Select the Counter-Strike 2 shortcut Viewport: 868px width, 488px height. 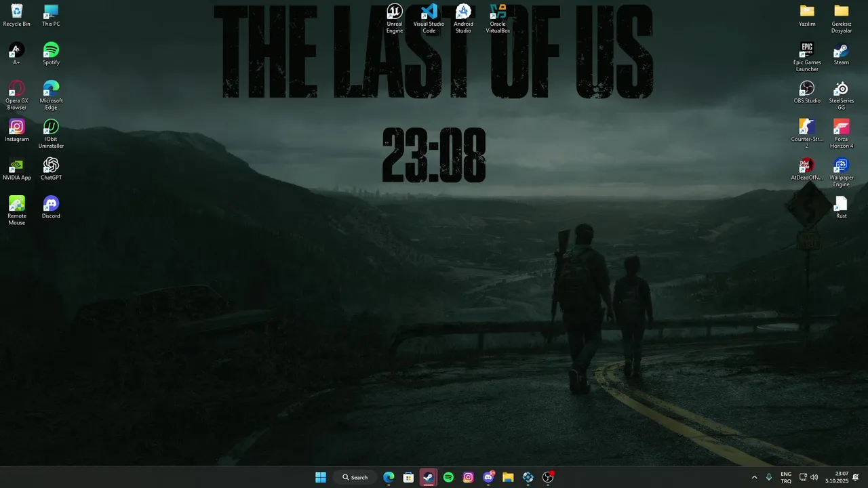click(x=807, y=134)
